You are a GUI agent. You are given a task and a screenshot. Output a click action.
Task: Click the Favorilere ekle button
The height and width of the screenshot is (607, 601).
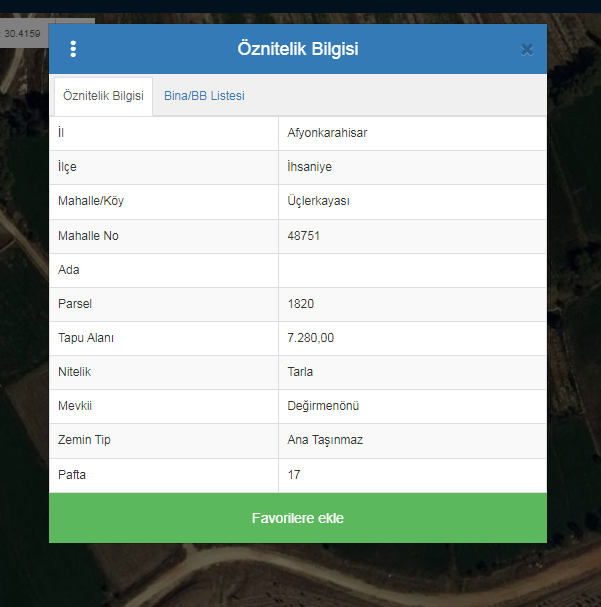[298, 518]
